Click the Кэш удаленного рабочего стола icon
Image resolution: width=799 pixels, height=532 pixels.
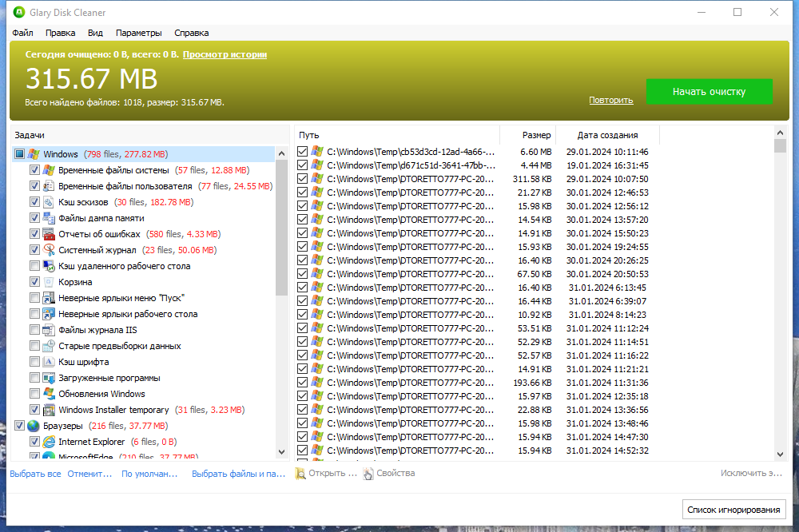(49, 266)
